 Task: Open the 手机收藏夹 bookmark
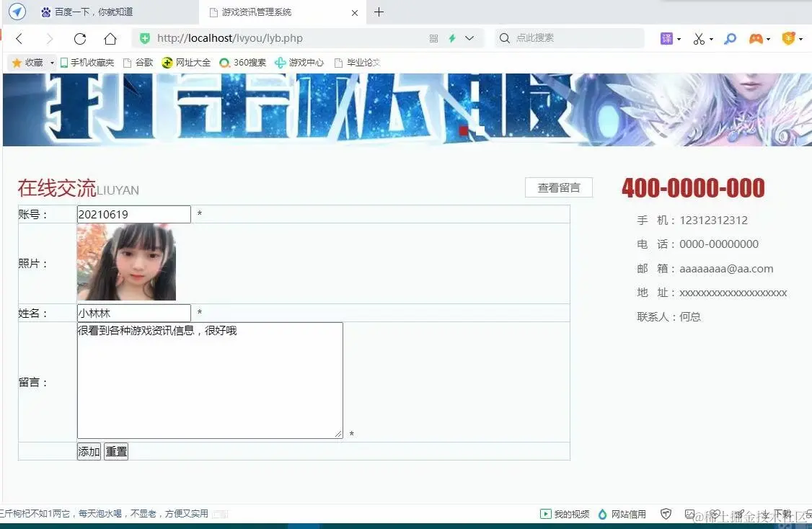(87, 63)
